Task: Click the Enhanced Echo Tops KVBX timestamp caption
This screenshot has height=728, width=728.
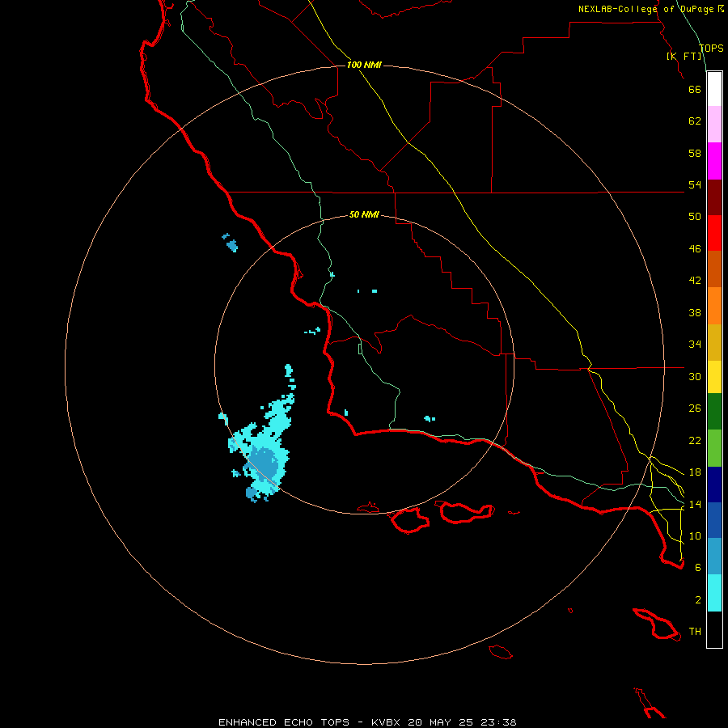Action: click(367, 722)
